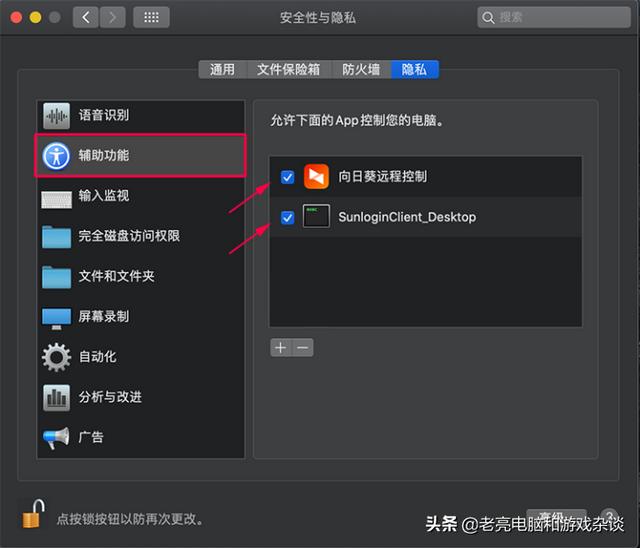Screen dimensions: 640x548
Task: Select the SunloginClient_Desktop app name
Action: coord(407,217)
